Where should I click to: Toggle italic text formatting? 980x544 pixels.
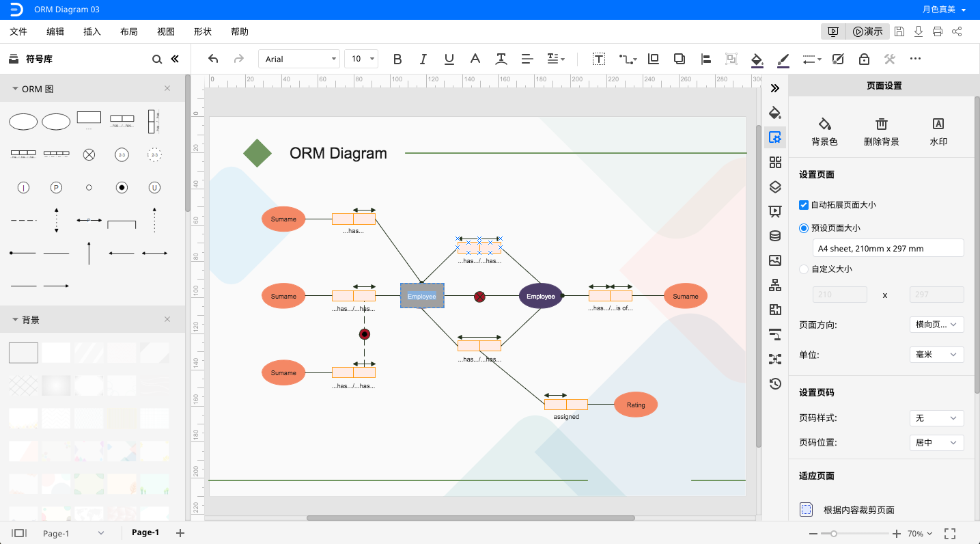[423, 59]
